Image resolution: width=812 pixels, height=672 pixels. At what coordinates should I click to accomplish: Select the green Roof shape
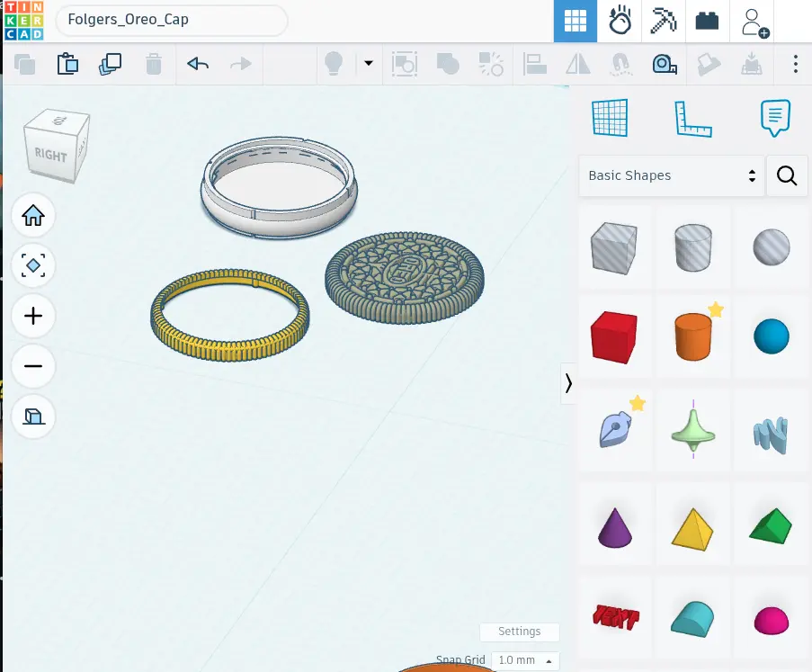pyautogui.click(x=772, y=527)
